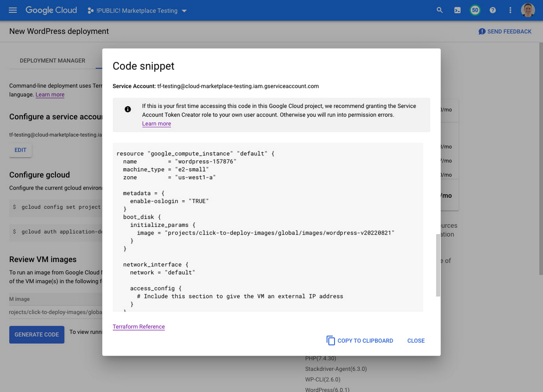Open Learn more link in dialog info box

tap(157, 124)
